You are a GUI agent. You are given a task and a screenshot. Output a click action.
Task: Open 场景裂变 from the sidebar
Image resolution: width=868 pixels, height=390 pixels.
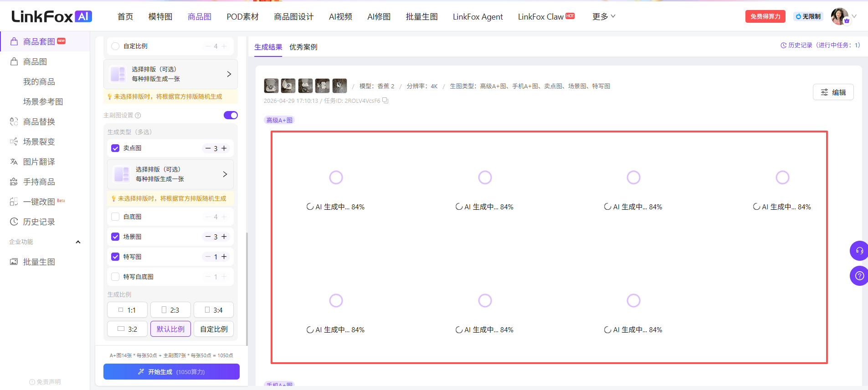pyautogui.click(x=39, y=142)
